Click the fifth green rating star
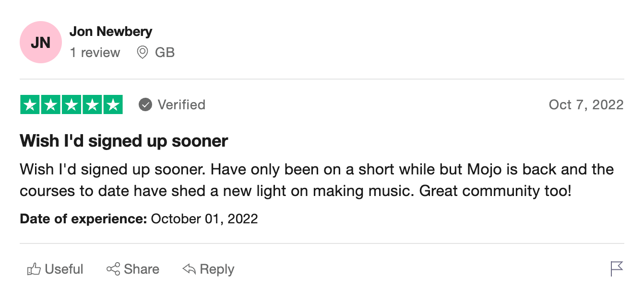This screenshot has width=644, height=300. (x=113, y=105)
